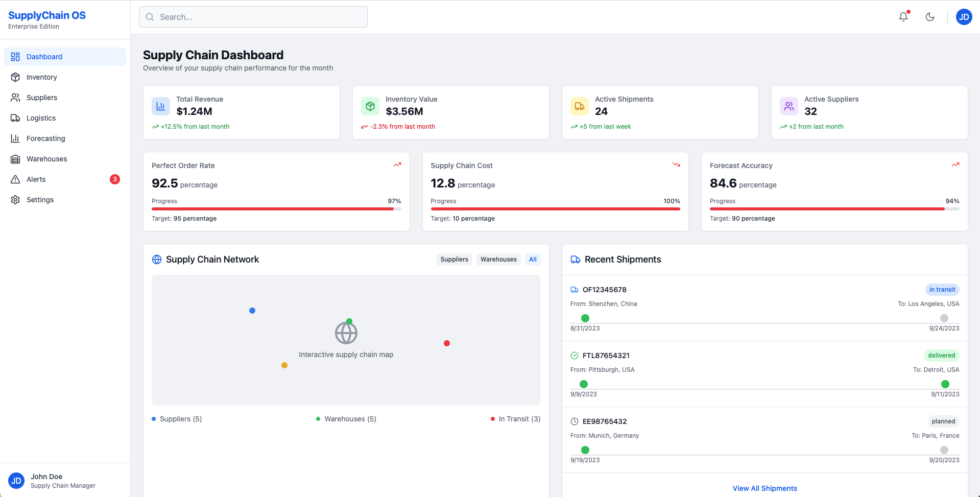The width and height of the screenshot is (980, 497).
Task: Click the notifications bell icon
Action: 903,17
